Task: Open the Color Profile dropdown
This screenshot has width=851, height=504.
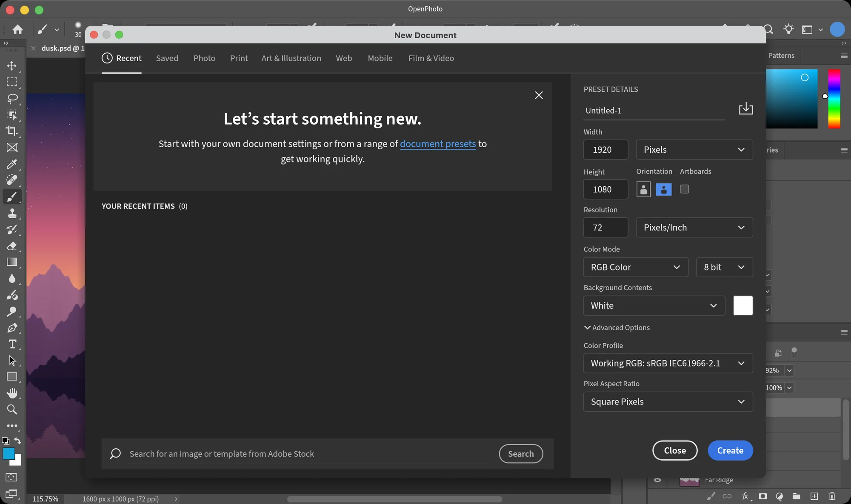Action: click(x=668, y=363)
